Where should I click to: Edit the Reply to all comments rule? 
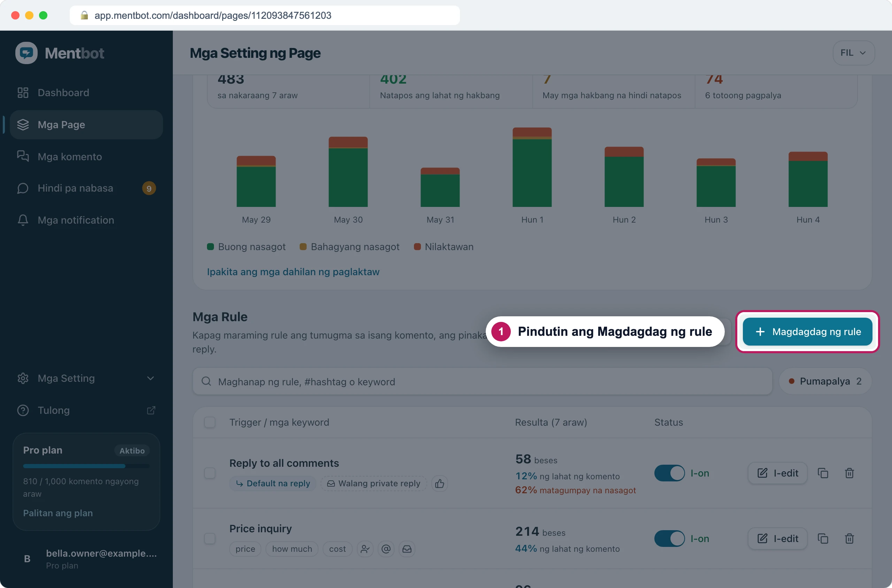tap(778, 473)
